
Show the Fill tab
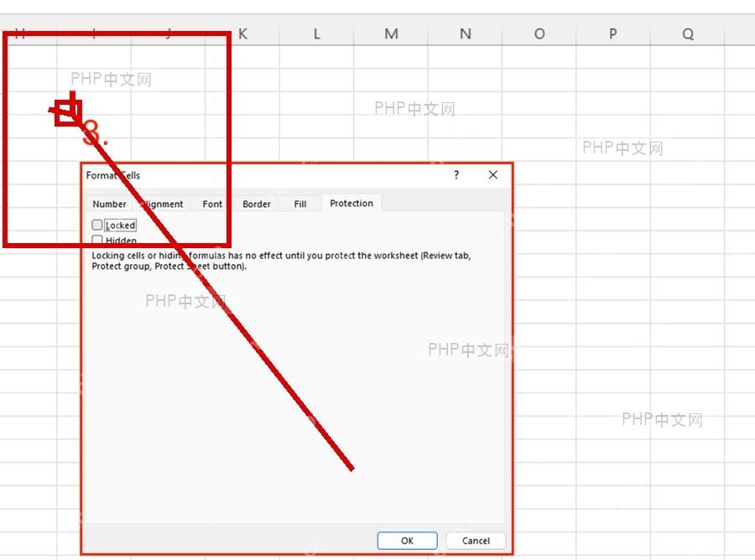click(x=300, y=204)
